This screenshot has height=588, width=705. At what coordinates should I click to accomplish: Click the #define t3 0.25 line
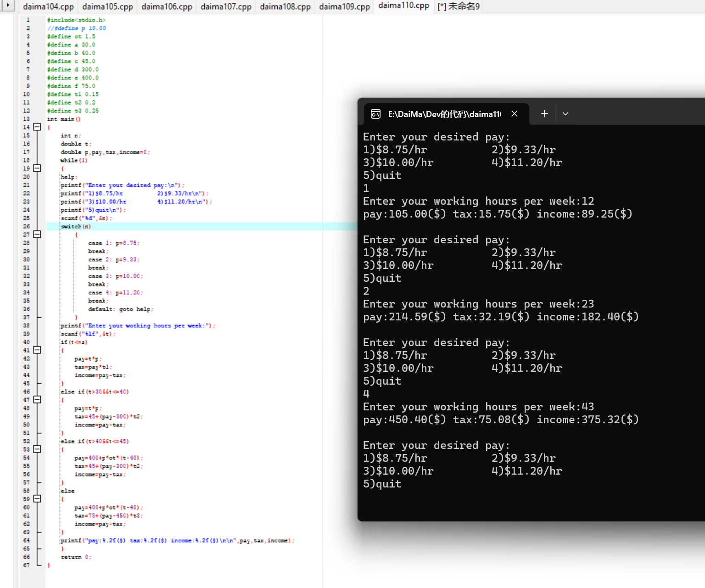pos(73,111)
